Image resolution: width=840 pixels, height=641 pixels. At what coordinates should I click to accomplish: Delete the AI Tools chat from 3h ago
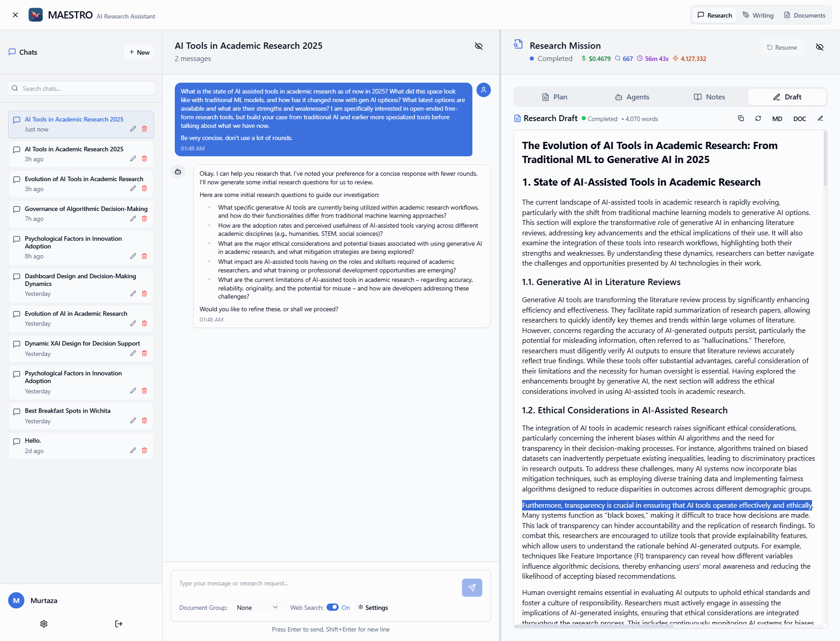point(145,159)
